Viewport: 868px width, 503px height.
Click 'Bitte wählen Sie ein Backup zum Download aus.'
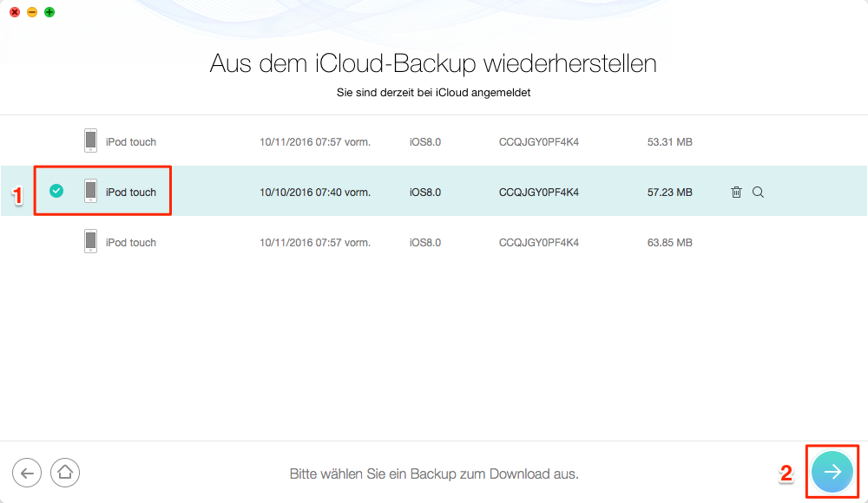coord(434,474)
